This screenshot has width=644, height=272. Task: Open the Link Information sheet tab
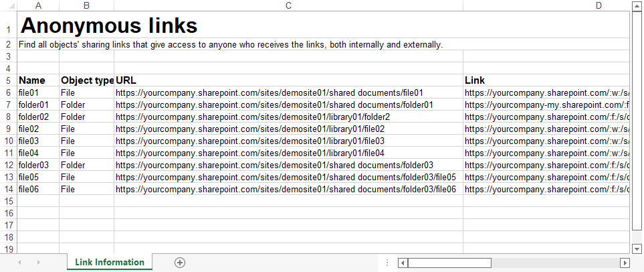(110, 262)
